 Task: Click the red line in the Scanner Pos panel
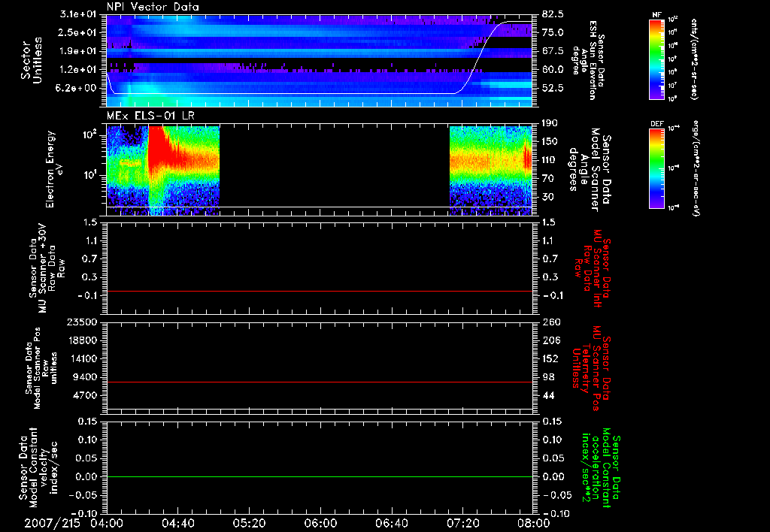click(x=319, y=382)
